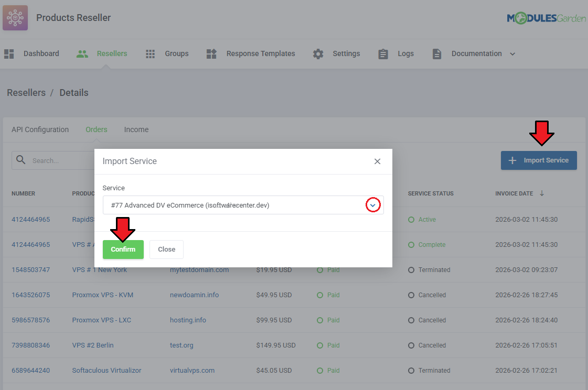
Task: Open order number 1643526075
Action: coord(30,295)
